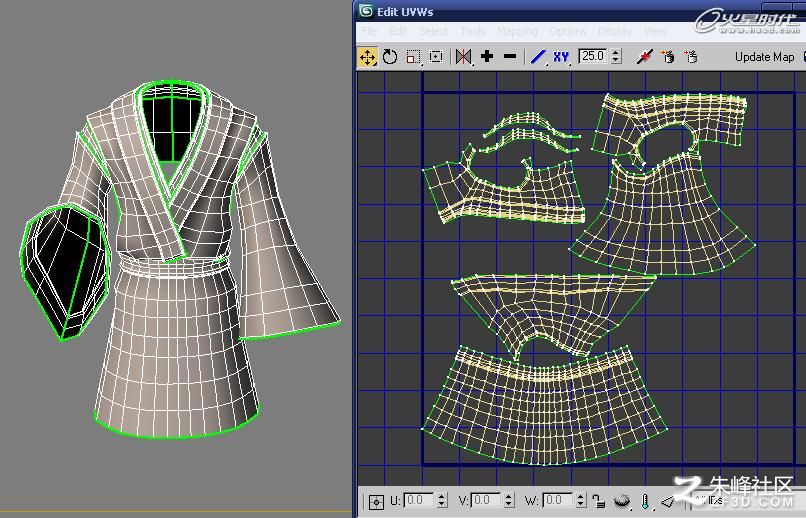806x518 pixels.
Task: Toggle the XY falloff space button
Action: [561, 57]
